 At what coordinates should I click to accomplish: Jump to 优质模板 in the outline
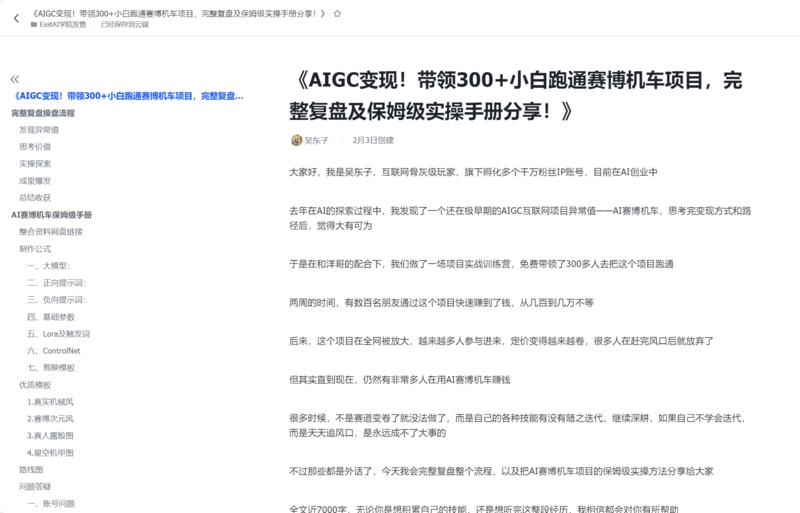point(35,385)
